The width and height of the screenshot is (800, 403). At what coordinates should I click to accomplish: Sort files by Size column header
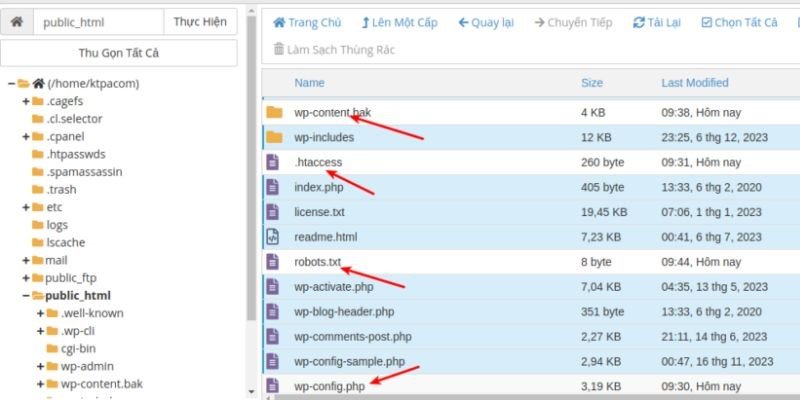point(592,83)
